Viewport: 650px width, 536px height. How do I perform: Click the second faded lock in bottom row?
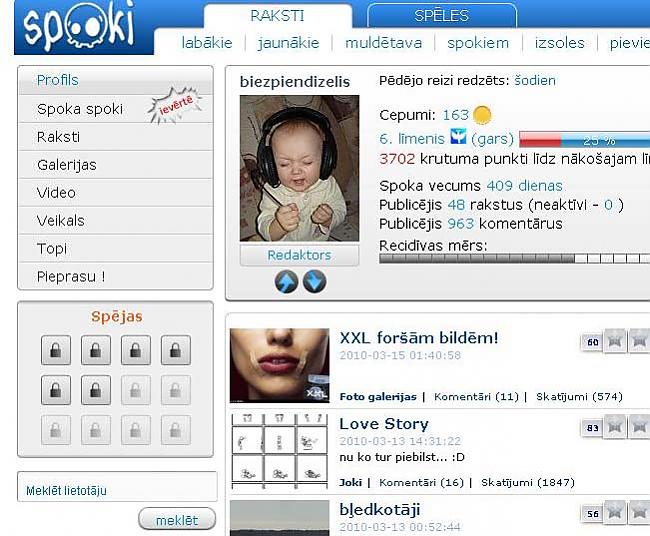pos(96,430)
